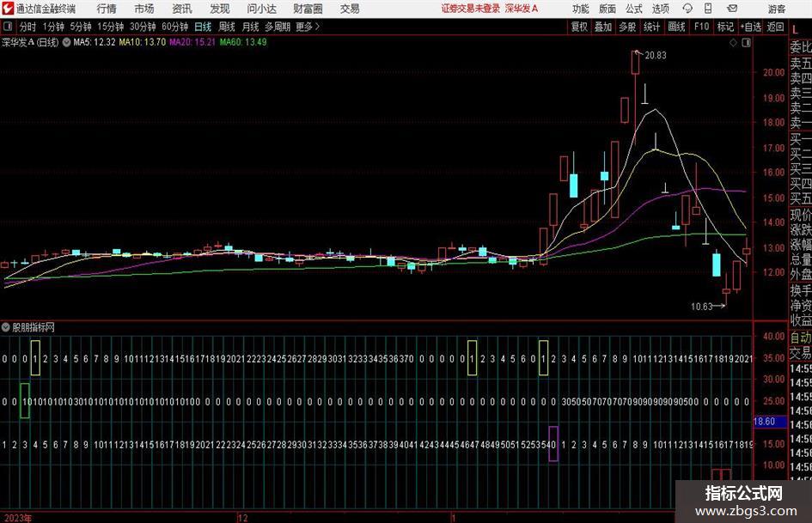Click the 通达信 red logo icon
Screen dimensions: 812x523
click(8, 9)
